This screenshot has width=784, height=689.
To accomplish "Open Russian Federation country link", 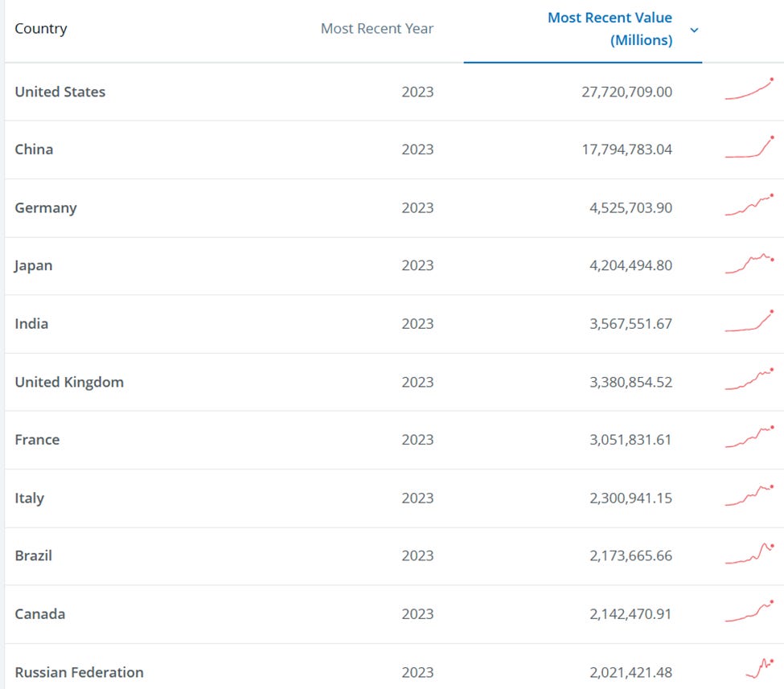I will click(80, 672).
